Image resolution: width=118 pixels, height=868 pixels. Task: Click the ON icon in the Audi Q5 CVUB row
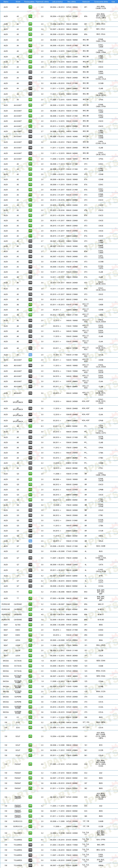[x=30, y=531]
